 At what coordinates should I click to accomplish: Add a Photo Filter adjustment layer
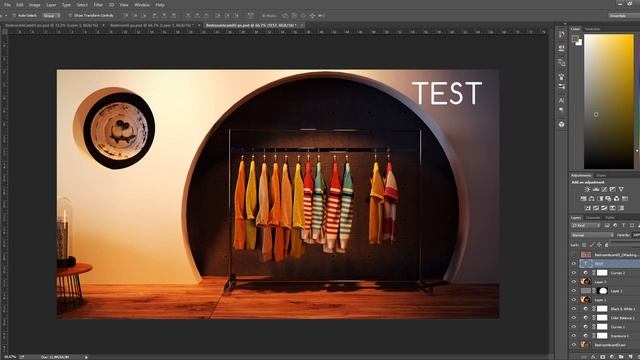pyautogui.click(x=608, y=199)
